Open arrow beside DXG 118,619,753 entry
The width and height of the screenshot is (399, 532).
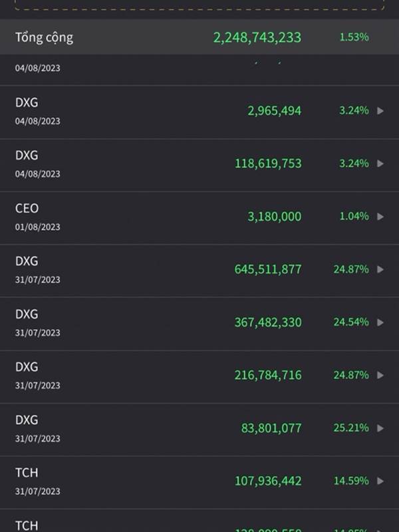click(380, 164)
